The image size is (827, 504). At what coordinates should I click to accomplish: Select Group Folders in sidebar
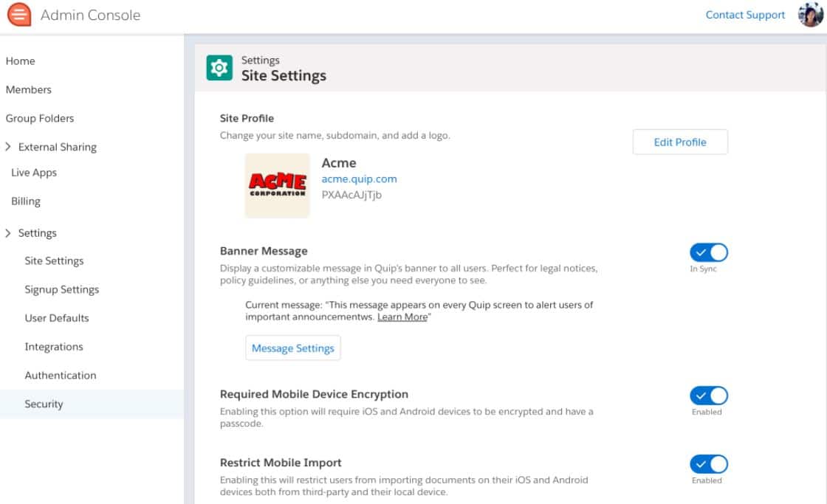point(40,118)
